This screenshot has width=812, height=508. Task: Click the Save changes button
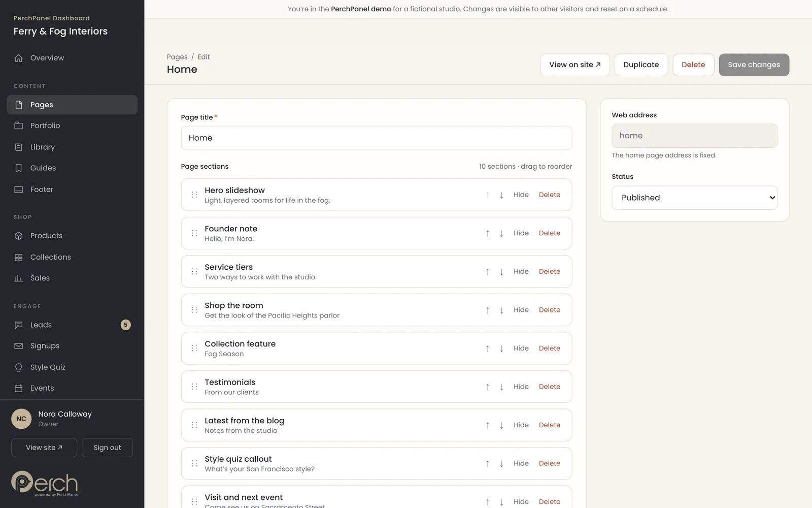coord(754,65)
